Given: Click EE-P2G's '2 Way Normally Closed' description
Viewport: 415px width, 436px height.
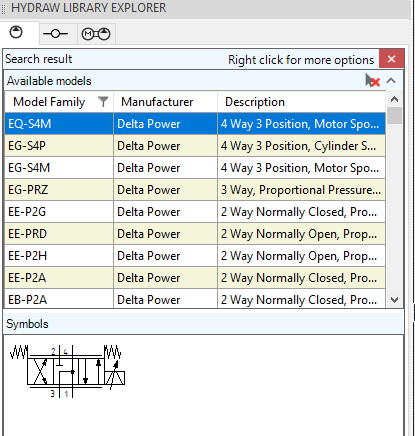Looking at the screenshot, I should (302, 212).
